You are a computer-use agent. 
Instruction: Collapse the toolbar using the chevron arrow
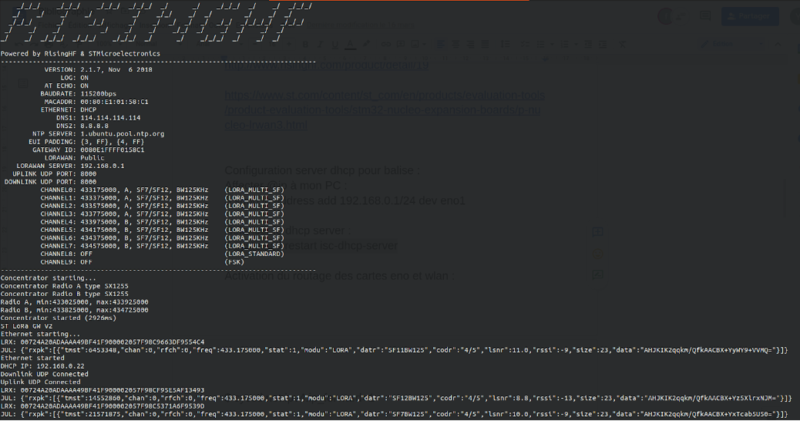tap(777, 45)
